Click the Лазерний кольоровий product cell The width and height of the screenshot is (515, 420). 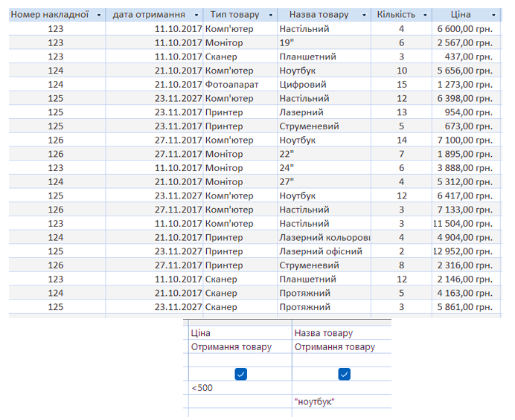click(324, 237)
